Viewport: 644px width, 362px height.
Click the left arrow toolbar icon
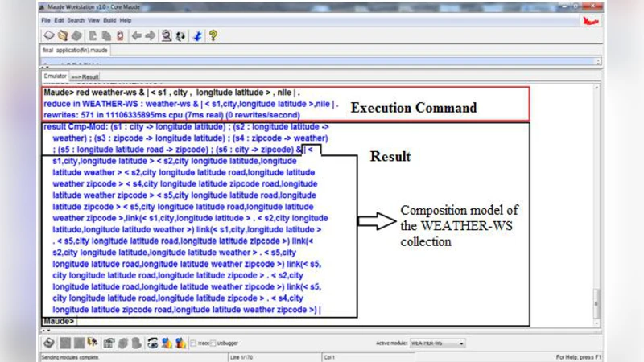coord(137,35)
